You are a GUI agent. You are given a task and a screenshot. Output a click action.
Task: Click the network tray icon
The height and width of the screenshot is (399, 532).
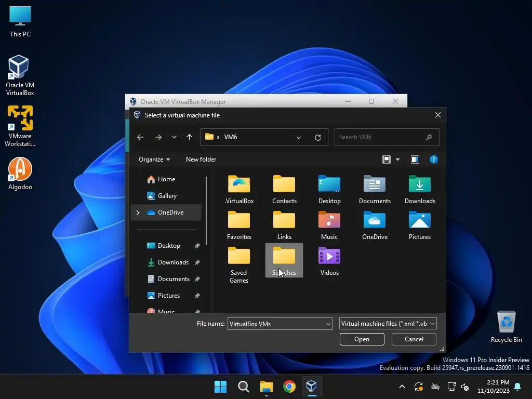(451, 387)
